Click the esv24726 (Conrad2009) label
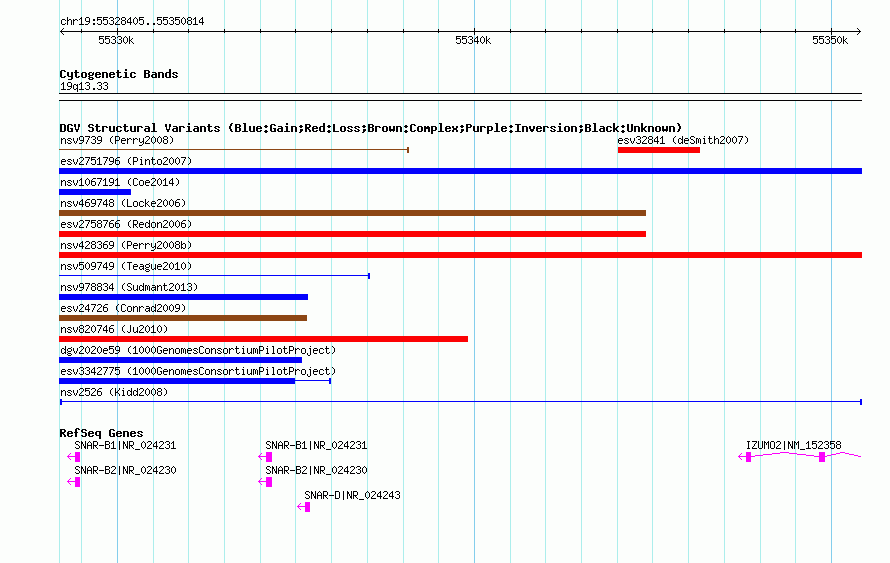The image size is (890, 563). (x=123, y=308)
